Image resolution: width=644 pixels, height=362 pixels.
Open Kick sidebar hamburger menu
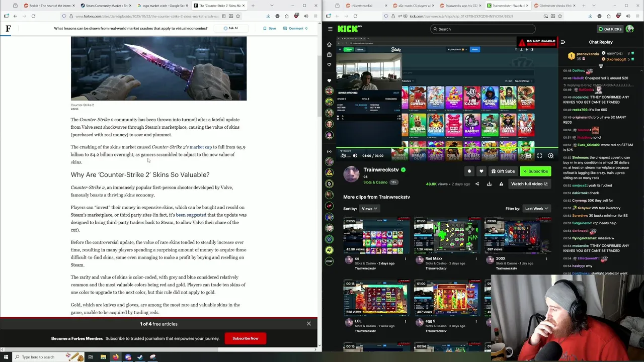point(330,29)
